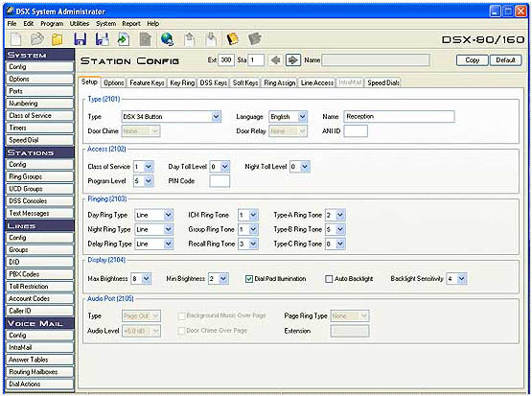Screen dimensions: 532x396
Task: Open the Day Toll Level dropdown
Action: point(225,167)
